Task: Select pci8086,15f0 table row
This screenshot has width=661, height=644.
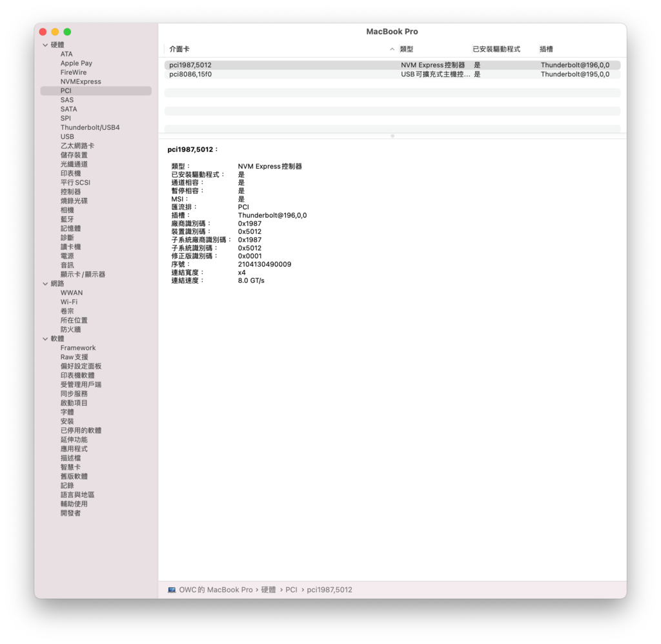Action: 392,74
